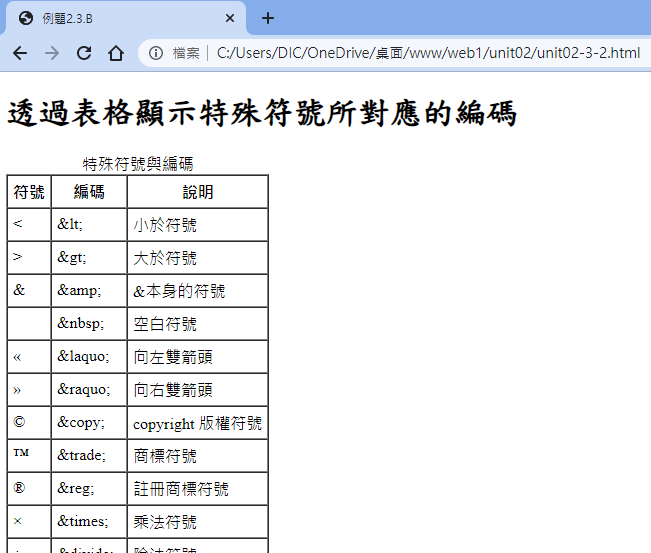
Task: Click the 編碼 column header
Action: (x=89, y=192)
